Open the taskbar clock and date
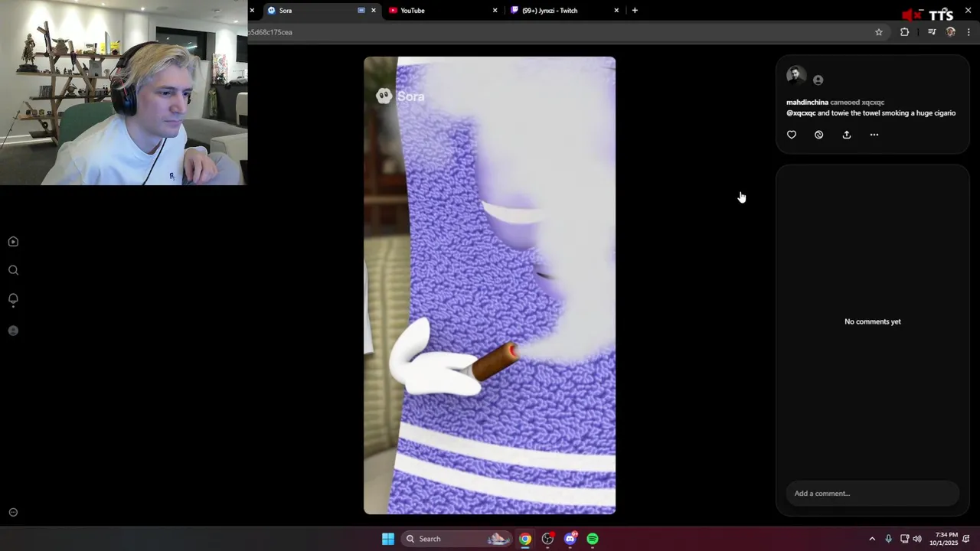 (x=944, y=539)
